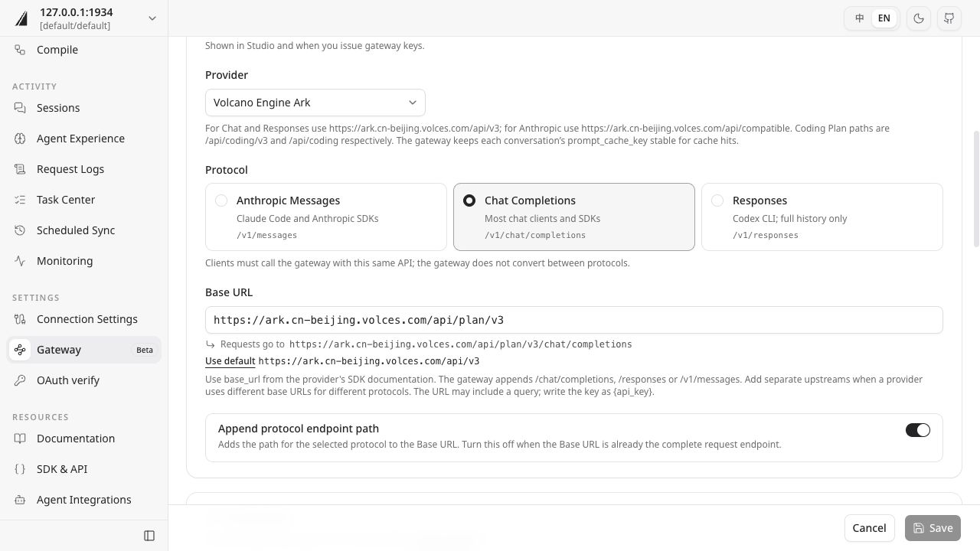
Task: Switch language to Chinese
Action: click(860, 18)
